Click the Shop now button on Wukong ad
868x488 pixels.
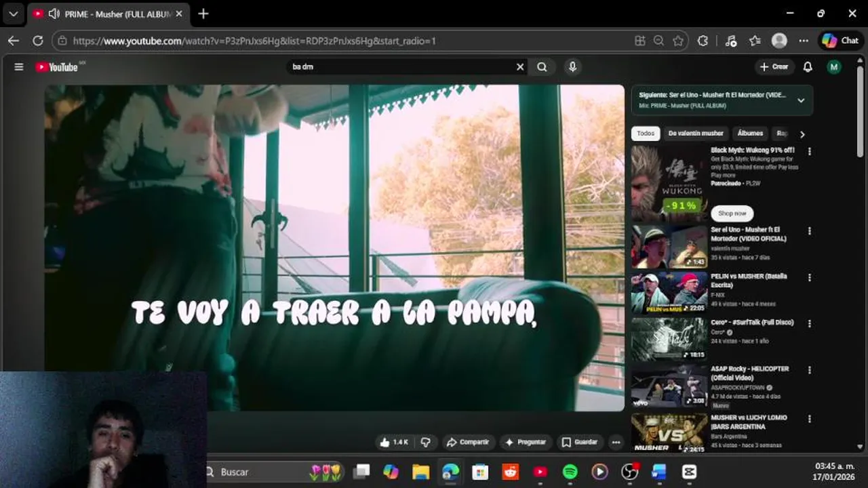(x=732, y=213)
